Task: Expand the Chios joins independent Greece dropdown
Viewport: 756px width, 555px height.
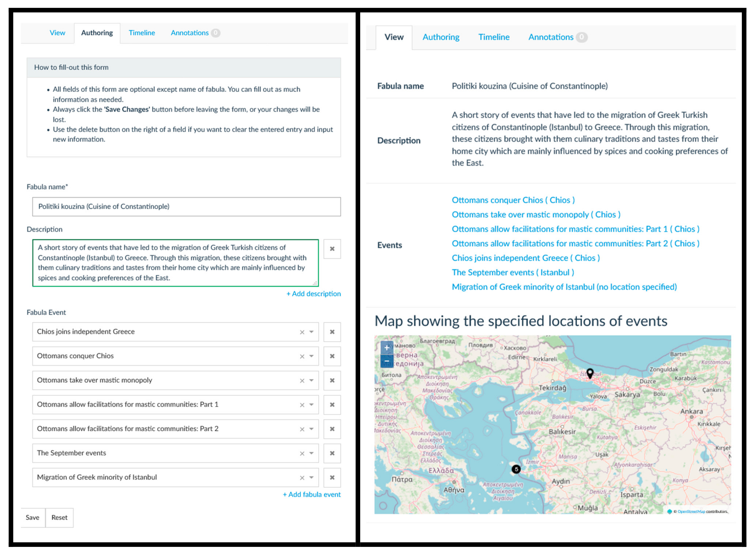Action: pyautogui.click(x=312, y=332)
